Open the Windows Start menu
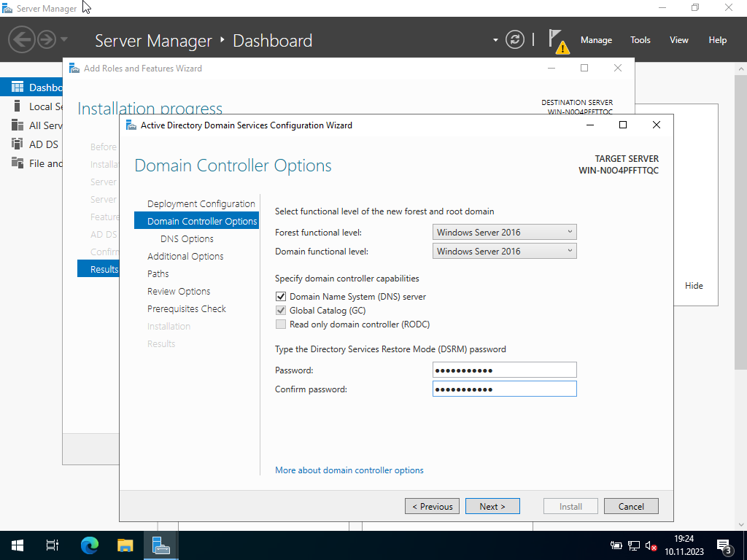The height and width of the screenshot is (560, 747). pyautogui.click(x=18, y=545)
